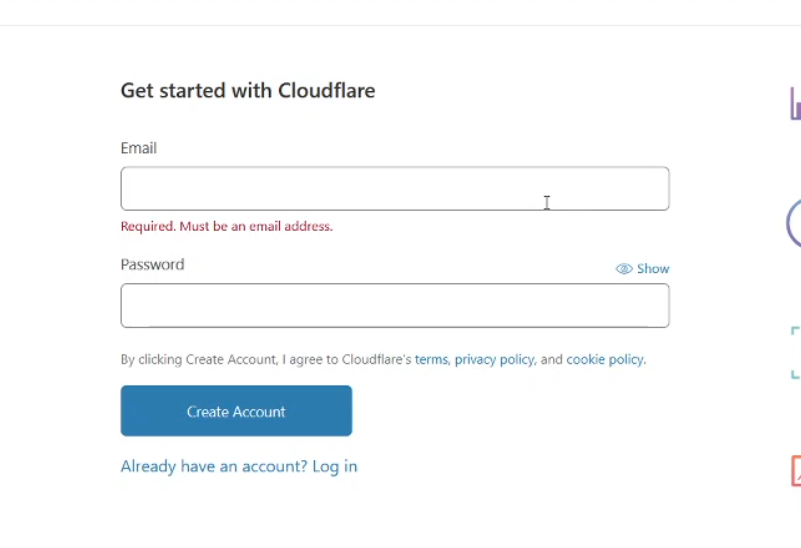Click the red-orange icon at right edge
The height and width of the screenshot is (548, 801).
tap(796, 471)
